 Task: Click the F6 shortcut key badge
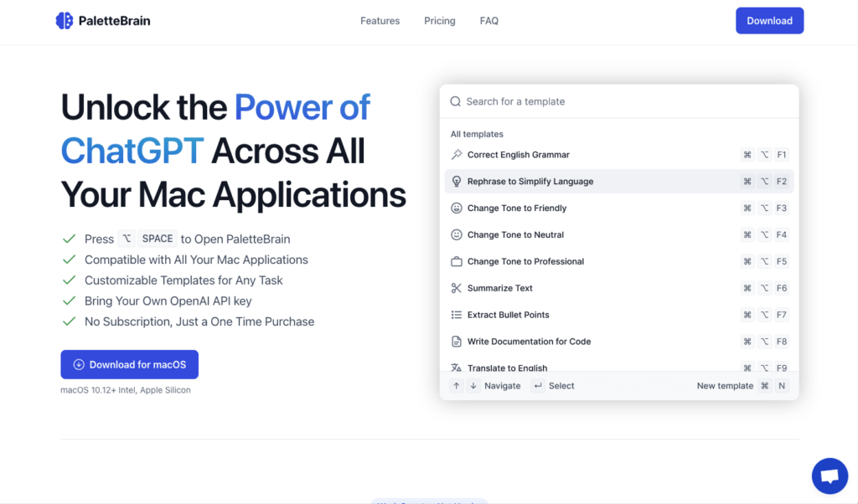click(x=782, y=288)
